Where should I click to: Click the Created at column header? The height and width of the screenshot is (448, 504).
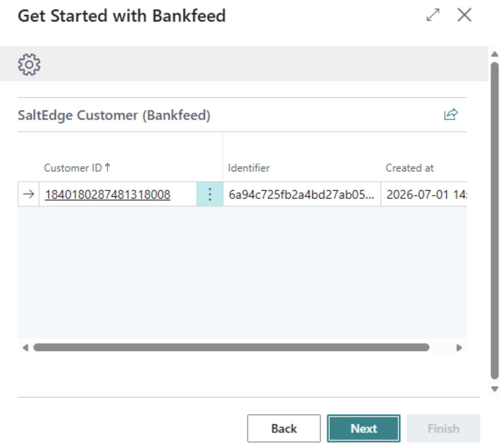410,168
